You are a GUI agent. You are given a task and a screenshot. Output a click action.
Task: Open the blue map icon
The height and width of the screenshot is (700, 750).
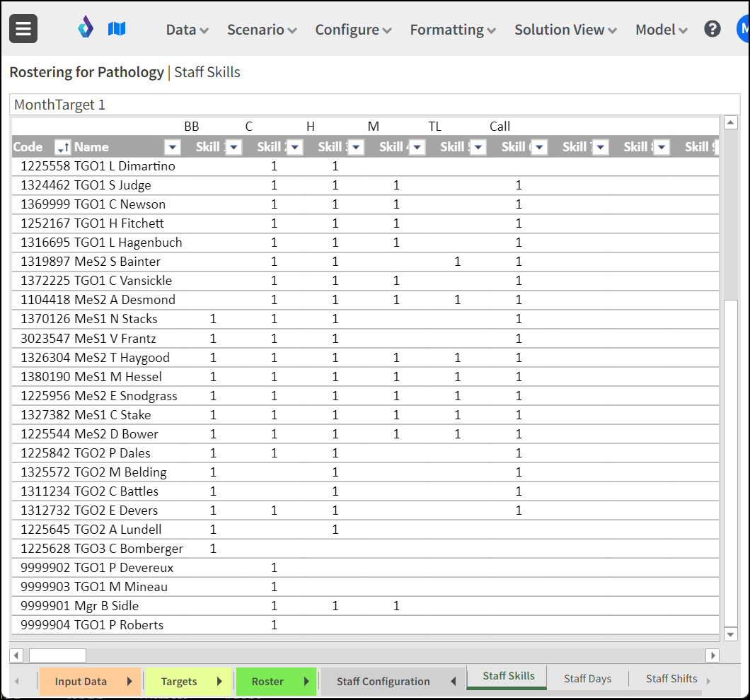117,29
